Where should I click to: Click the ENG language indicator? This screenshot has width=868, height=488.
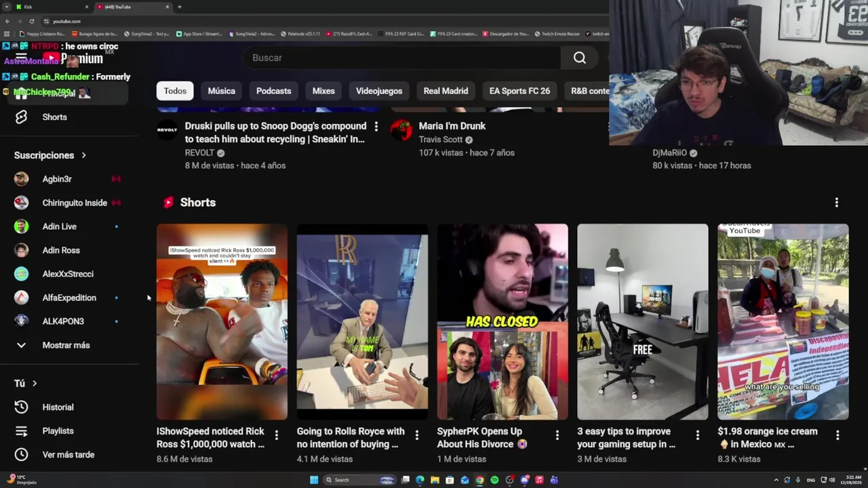(810, 480)
